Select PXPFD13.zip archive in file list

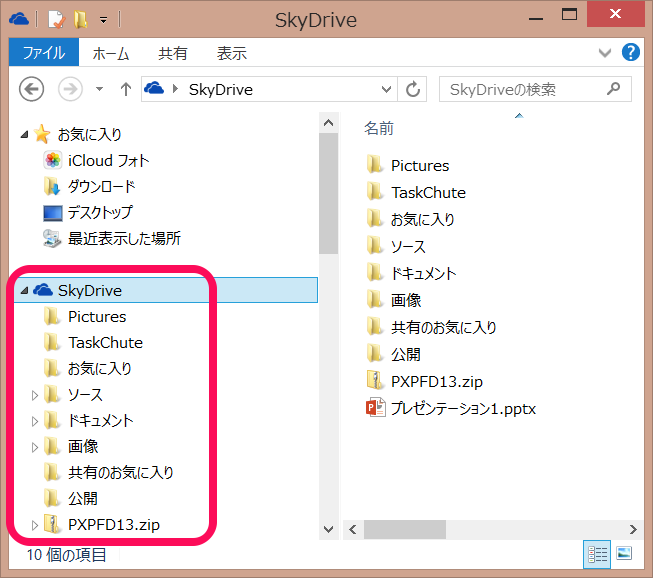point(437,381)
